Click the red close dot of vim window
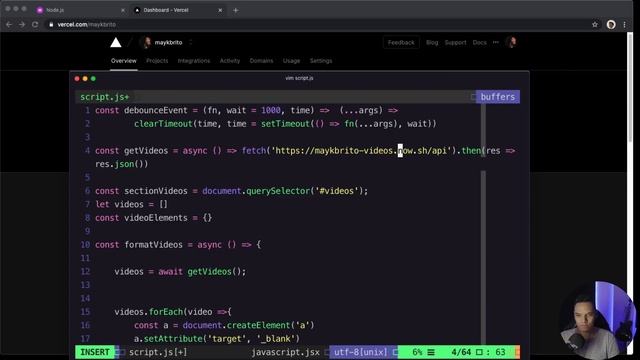This screenshot has height=360, width=640. (x=77, y=78)
